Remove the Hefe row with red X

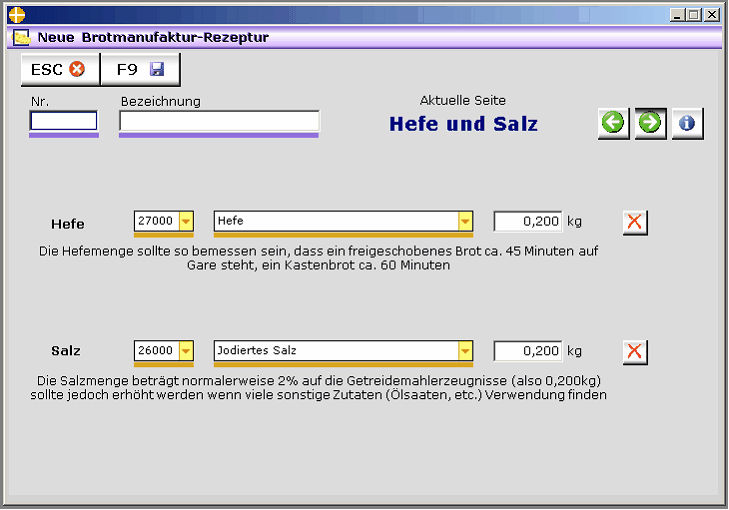635,222
